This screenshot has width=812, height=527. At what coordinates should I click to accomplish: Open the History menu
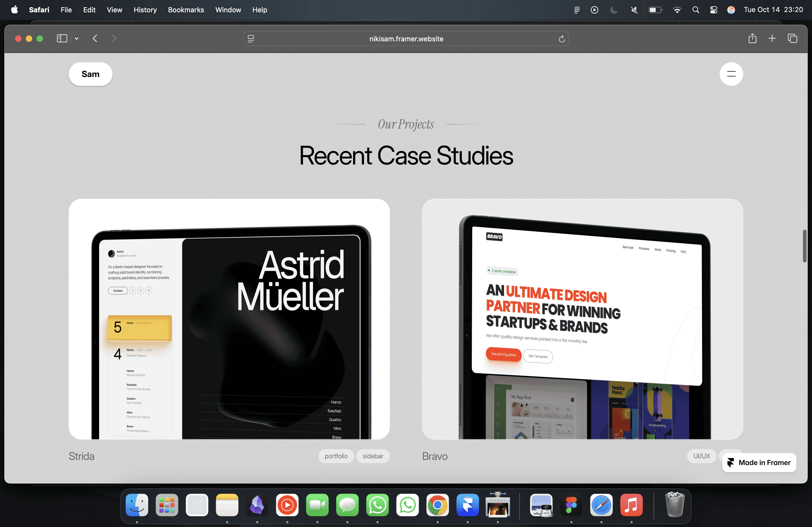coord(145,10)
